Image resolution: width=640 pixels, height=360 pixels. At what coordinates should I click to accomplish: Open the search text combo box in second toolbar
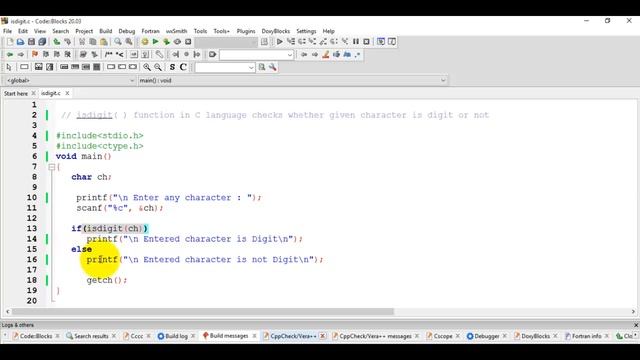coord(256,54)
